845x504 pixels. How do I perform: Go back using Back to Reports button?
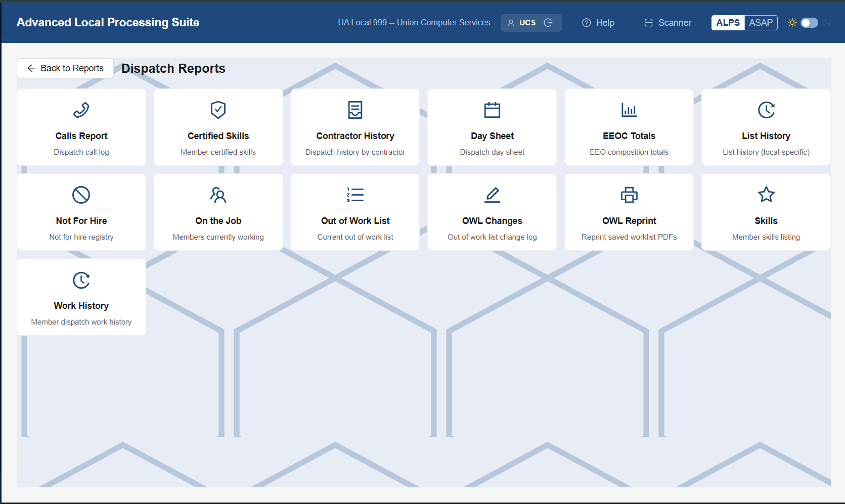(x=65, y=68)
